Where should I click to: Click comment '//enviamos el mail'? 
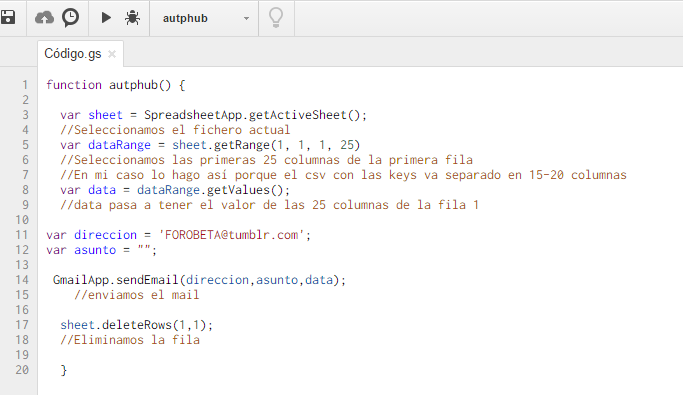(136, 295)
